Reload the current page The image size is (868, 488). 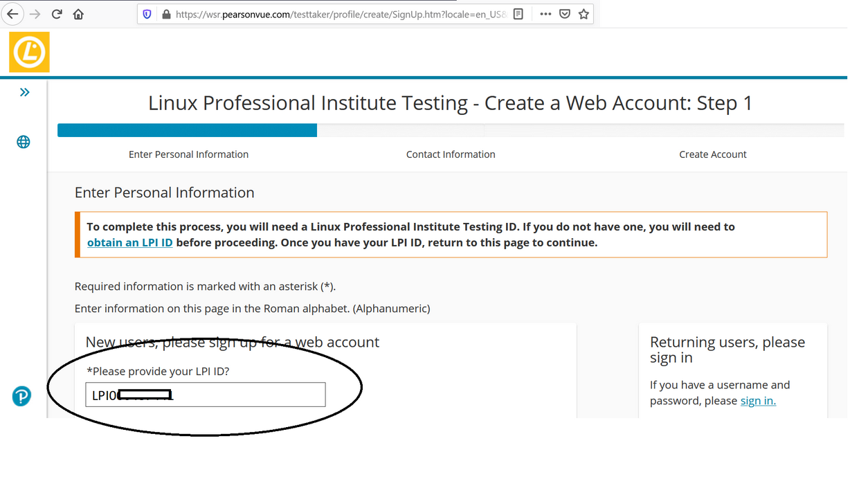pyautogui.click(x=57, y=14)
